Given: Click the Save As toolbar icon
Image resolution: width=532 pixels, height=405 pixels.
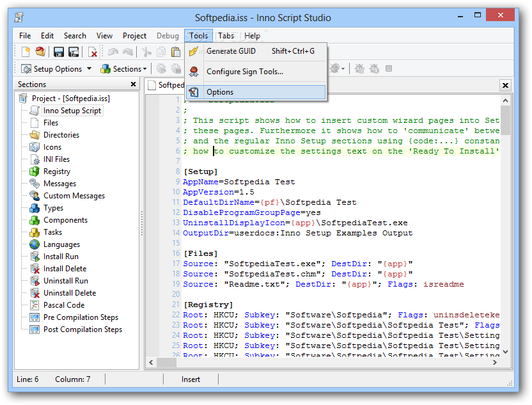Looking at the screenshot, I should [74, 52].
